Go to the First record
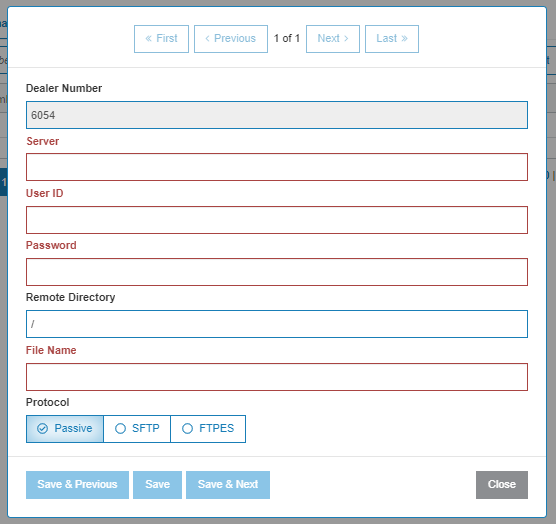 pyautogui.click(x=161, y=39)
